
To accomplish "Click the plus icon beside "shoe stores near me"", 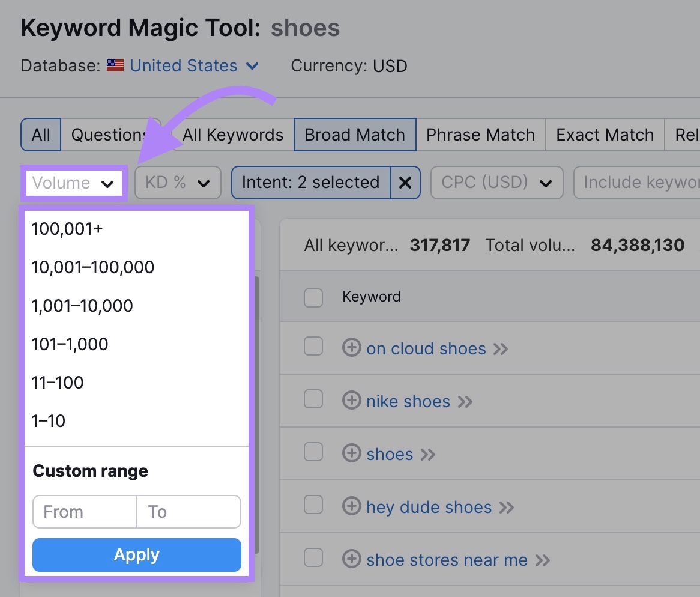I will point(351,560).
